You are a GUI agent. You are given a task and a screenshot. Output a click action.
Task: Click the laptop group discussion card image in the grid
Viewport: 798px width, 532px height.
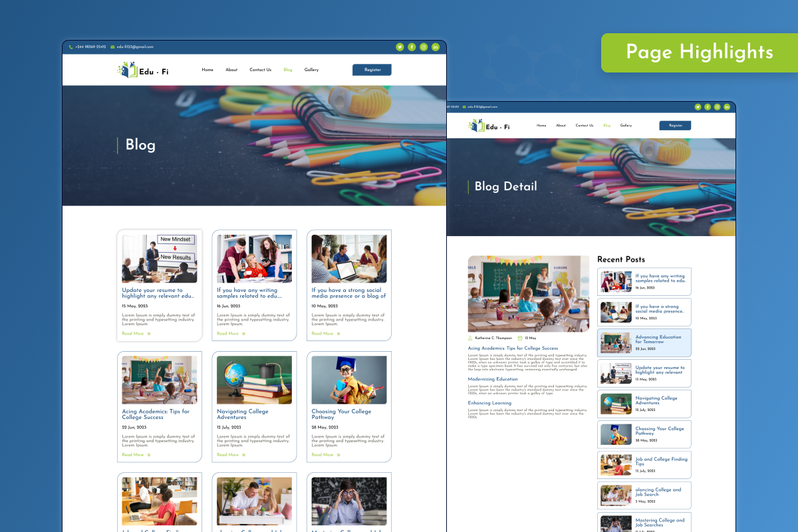(x=349, y=259)
